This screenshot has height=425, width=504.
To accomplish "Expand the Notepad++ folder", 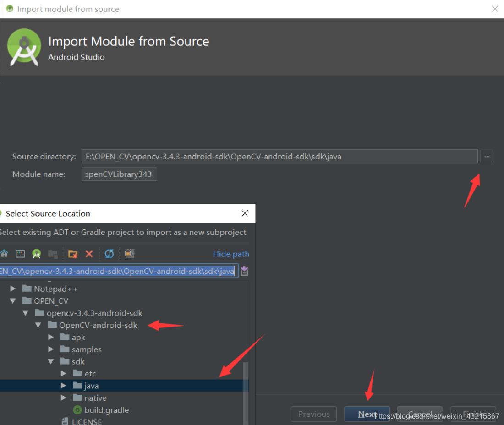I will 13,289.
